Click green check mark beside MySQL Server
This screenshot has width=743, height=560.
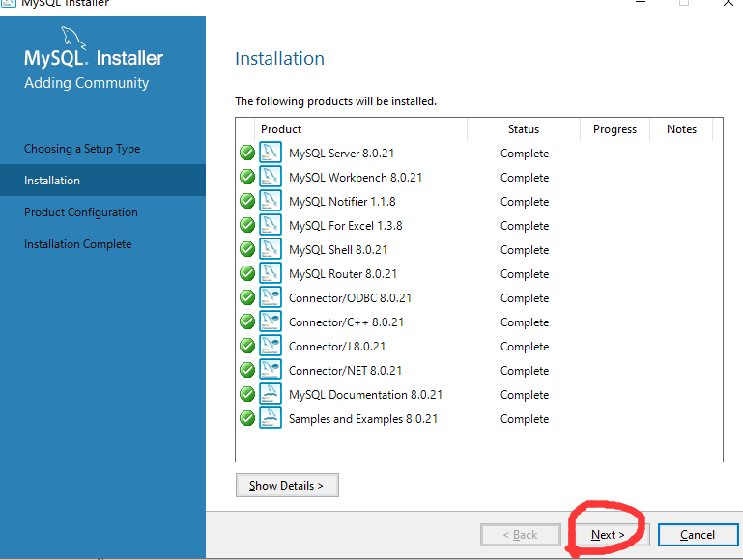[x=247, y=153]
